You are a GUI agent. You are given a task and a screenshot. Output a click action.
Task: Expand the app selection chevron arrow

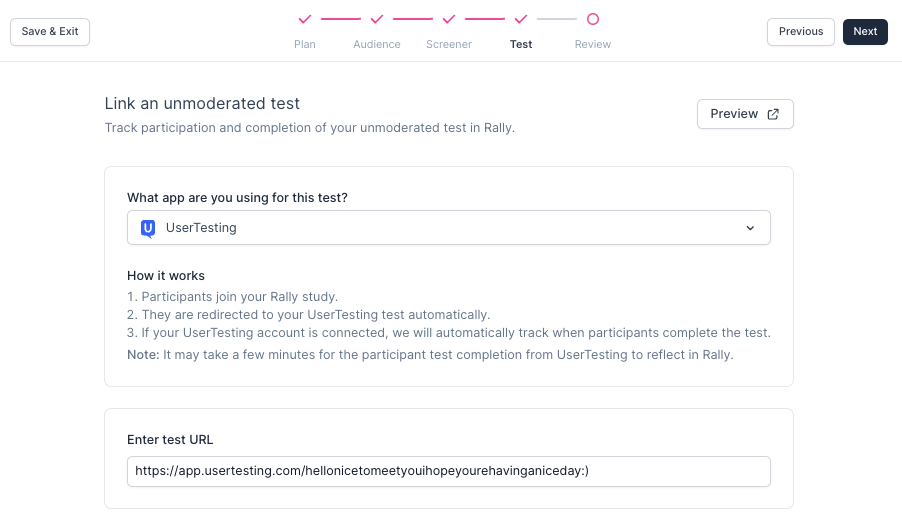750,228
